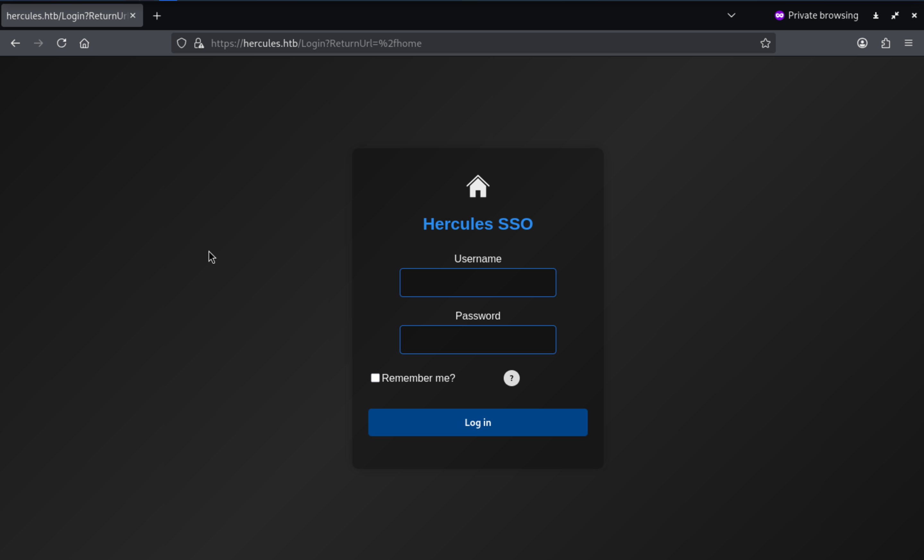
Task: Open the extensions puzzle icon
Action: pyautogui.click(x=886, y=43)
